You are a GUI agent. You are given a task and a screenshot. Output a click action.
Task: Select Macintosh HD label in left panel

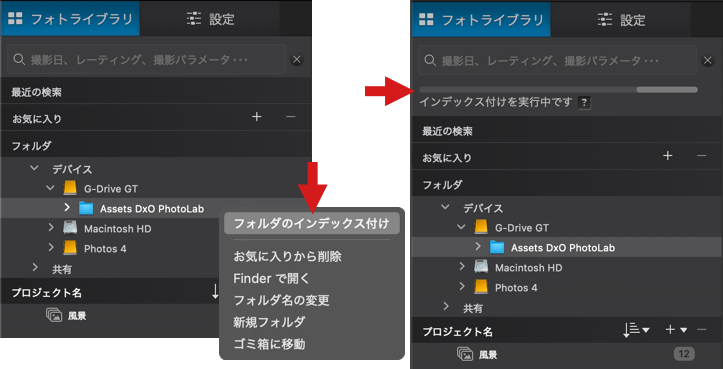click(x=118, y=228)
